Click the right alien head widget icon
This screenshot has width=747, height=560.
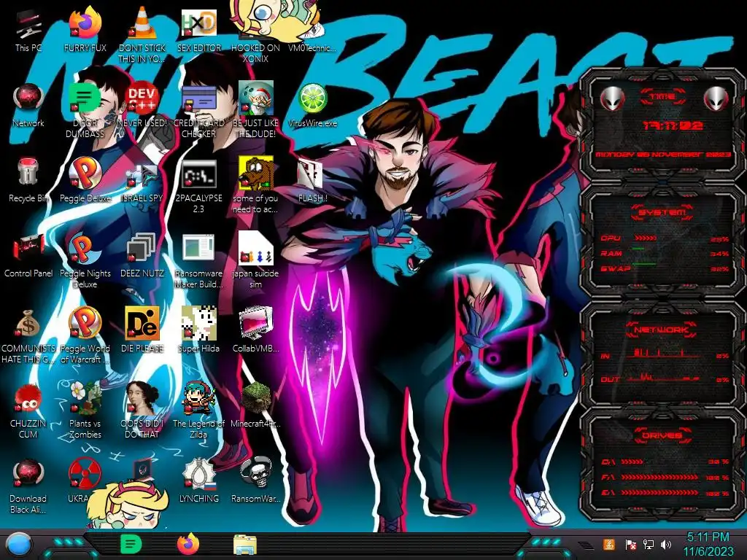[716, 99]
